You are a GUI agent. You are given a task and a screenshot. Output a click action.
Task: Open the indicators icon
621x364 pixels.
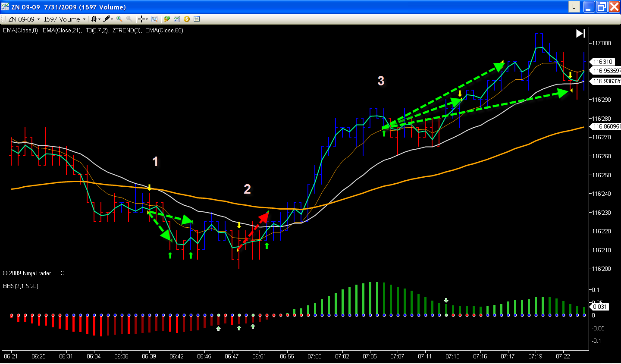177,19
